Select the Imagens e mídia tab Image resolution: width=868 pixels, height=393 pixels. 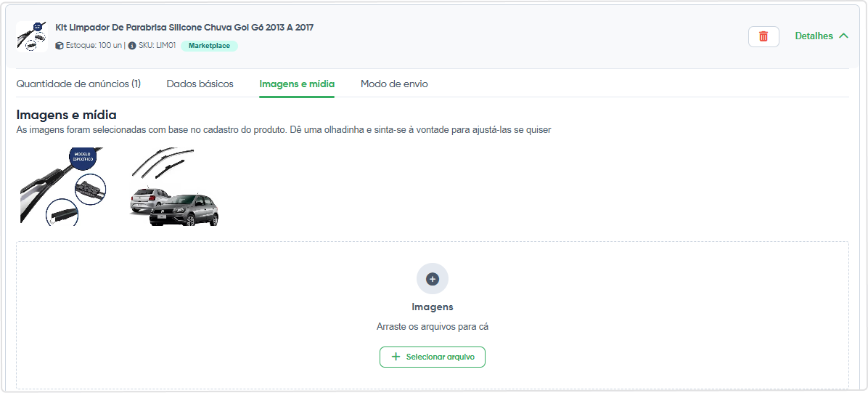pos(297,84)
